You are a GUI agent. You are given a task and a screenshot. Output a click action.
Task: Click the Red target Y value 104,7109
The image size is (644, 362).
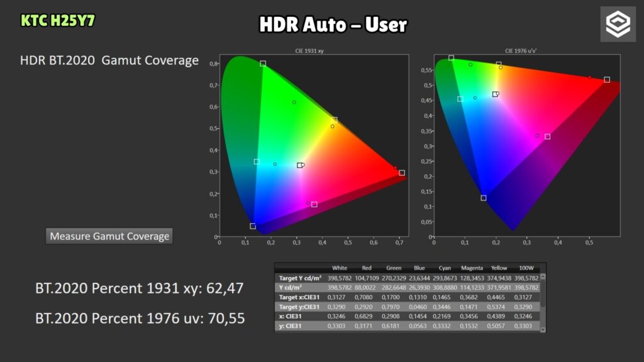point(367,278)
